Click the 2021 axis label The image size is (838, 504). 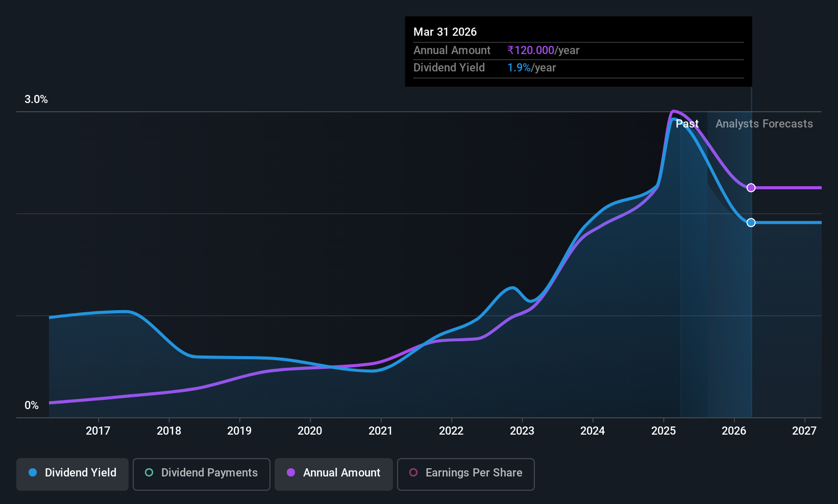(381, 431)
